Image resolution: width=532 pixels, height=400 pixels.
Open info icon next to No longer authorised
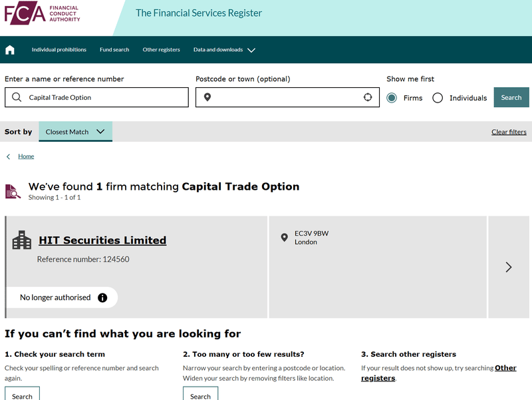pyautogui.click(x=102, y=298)
